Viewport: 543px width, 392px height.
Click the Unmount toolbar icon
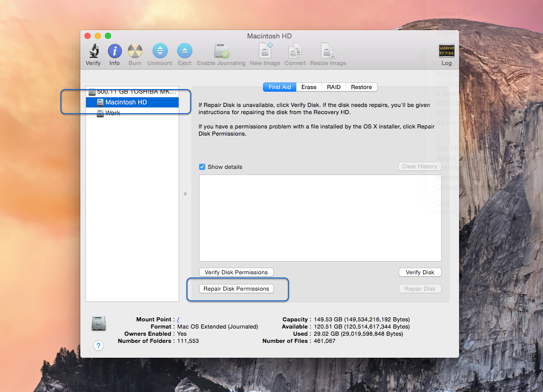[160, 51]
